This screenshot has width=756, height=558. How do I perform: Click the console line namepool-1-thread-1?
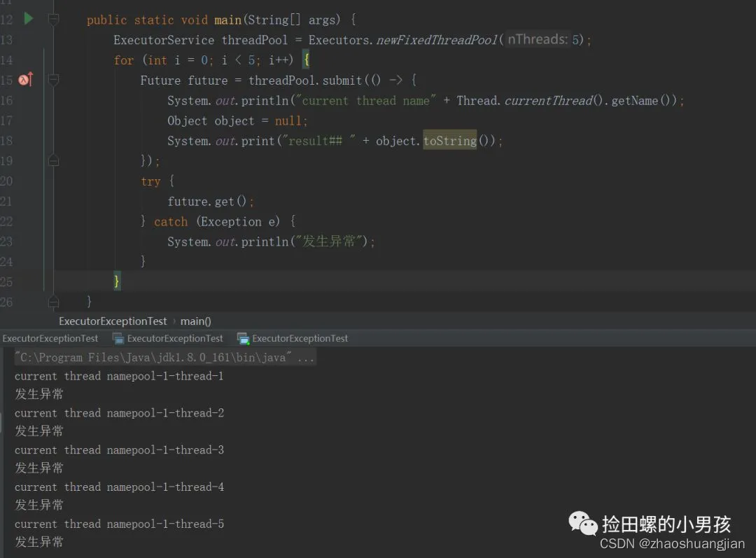tap(119, 376)
